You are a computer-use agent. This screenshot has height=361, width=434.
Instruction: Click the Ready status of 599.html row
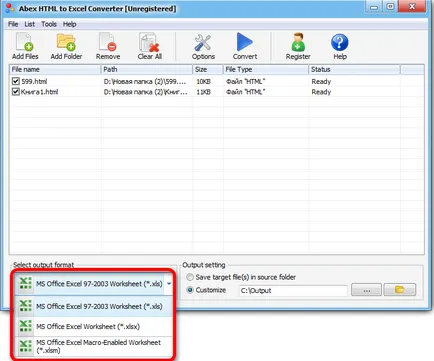(321, 81)
